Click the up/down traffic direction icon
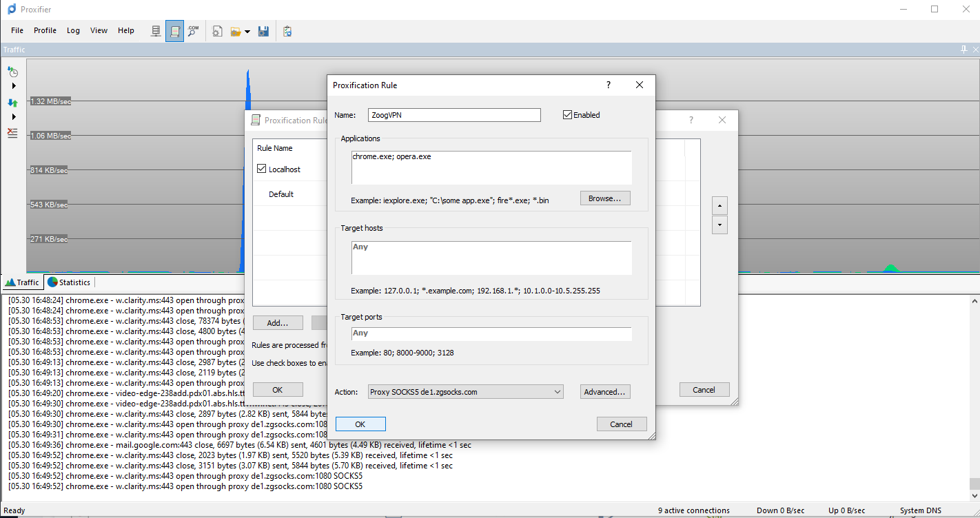This screenshot has width=980, height=518. (x=12, y=103)
